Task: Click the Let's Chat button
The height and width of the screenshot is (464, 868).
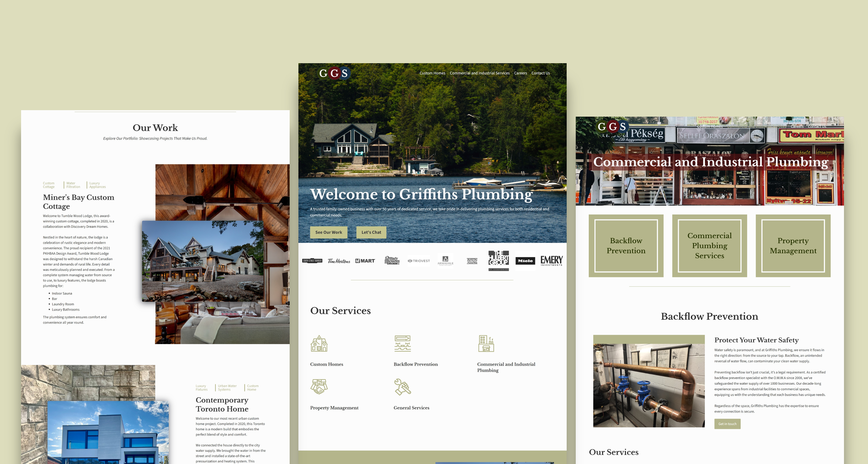Action: coord(371,232)
